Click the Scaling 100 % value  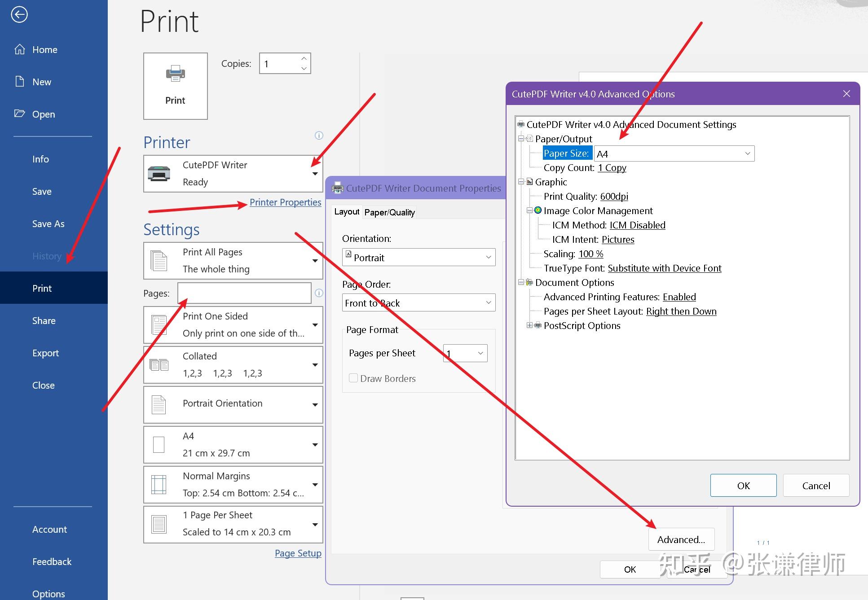[x=590, y=254]
